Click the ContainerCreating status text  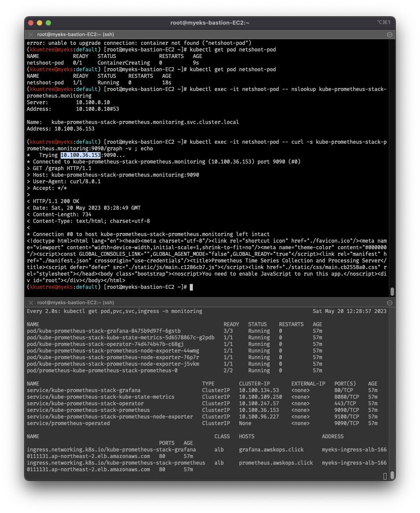[123, 63]
